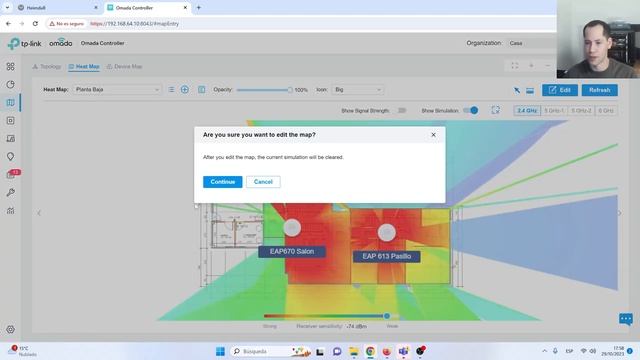Toggle Show Signal Strength switch
Image resolution: width=640 pixels, height=360 pixels.
point(402,111)
